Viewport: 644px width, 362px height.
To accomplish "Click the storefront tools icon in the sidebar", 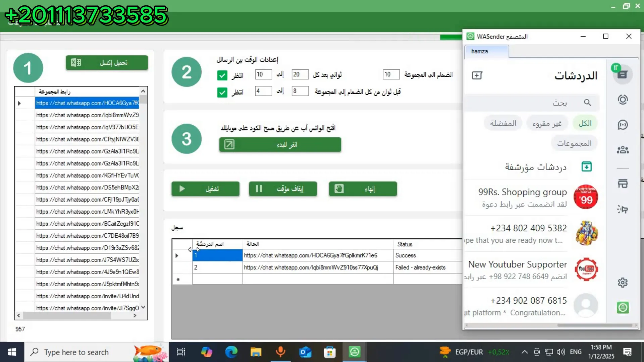I will pos(623,183).
